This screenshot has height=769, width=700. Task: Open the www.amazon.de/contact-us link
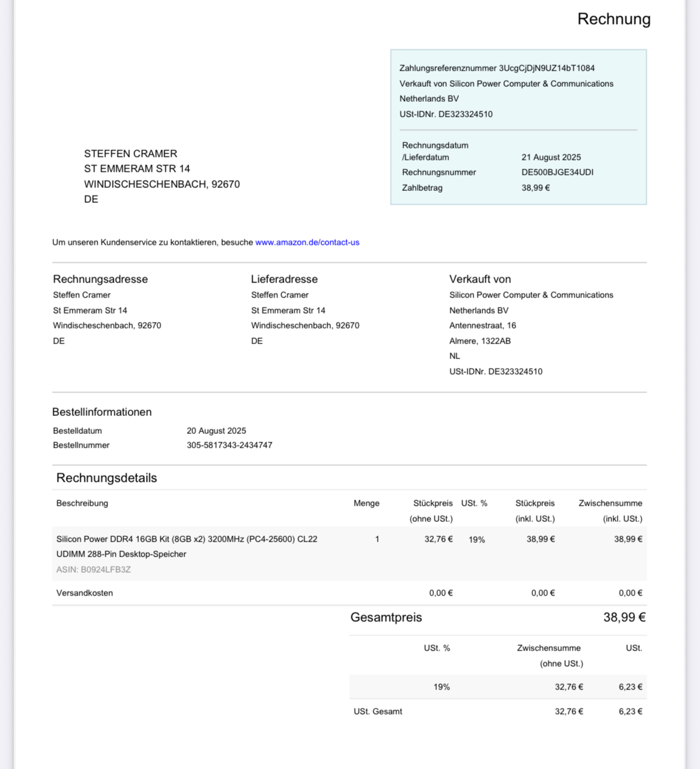click(307, 242)
